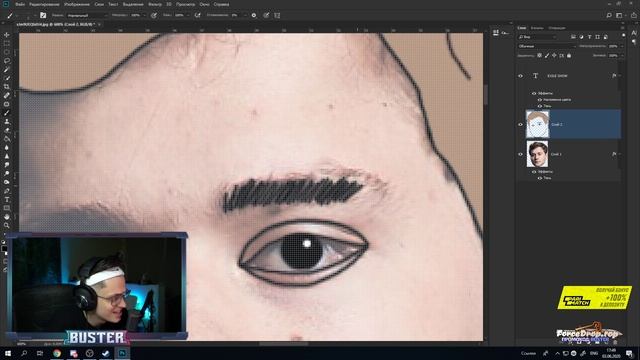Viewport: 640px width, 360px height.
Task: Hide Слой 1 layer visibility eye
Action: [x=520, y=154]
